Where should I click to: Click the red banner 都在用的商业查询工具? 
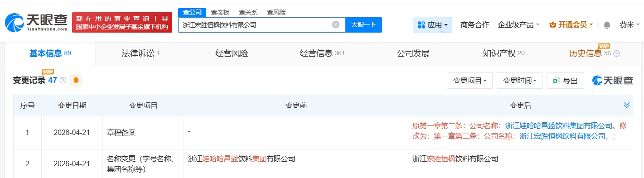tap(122, 22)
